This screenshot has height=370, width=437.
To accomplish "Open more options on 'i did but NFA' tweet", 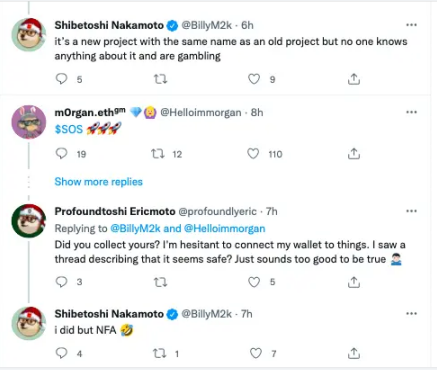I will click(412, 314).
